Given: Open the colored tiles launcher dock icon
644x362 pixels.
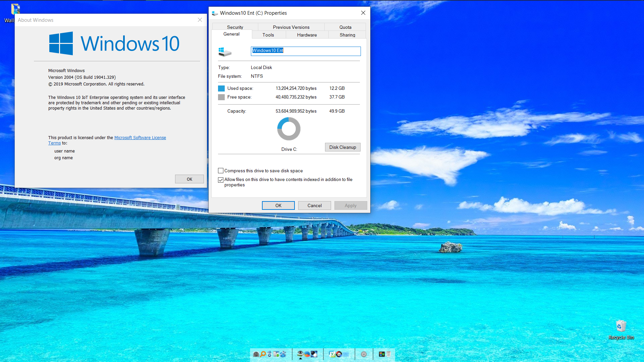Looking at the screenshot, I should click(382, 354).
